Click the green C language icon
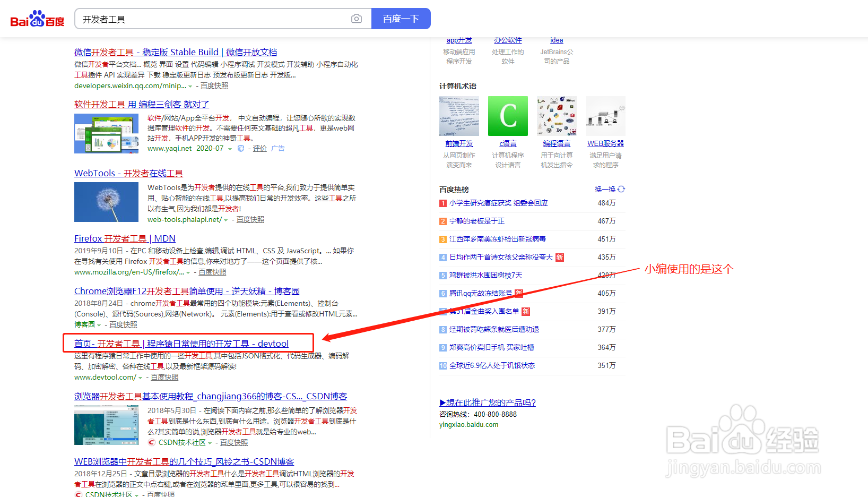 click(x=508, y=116)
